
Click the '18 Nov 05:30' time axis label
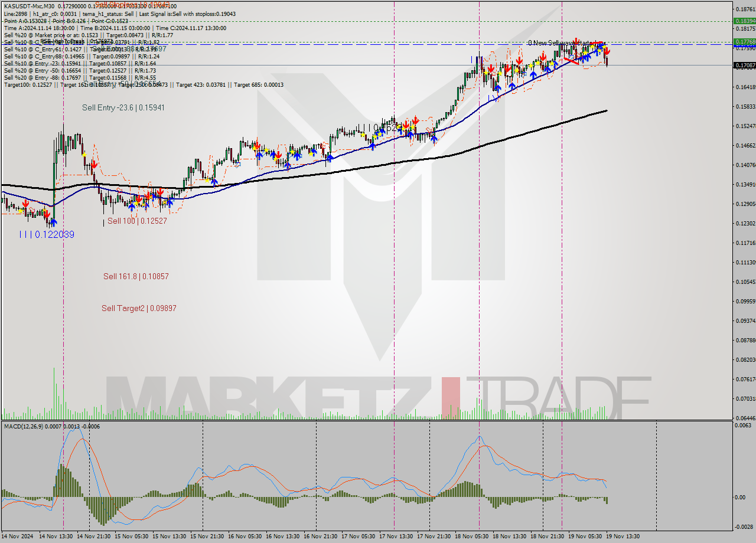pyautogui.click(x=471, y=536)
